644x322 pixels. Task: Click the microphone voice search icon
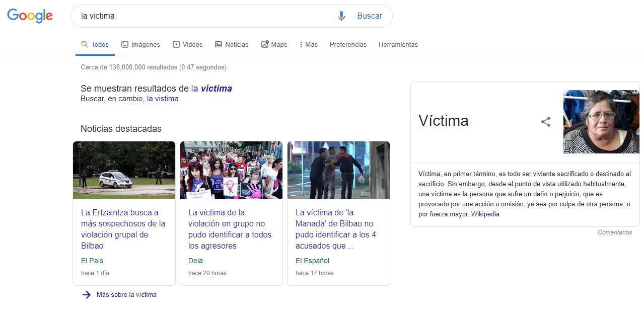(341, 16)
